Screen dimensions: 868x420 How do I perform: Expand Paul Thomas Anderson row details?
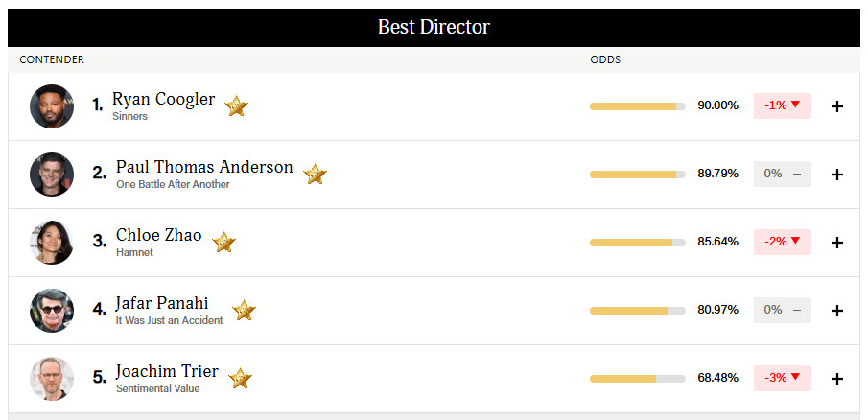[x=836, y=174]
